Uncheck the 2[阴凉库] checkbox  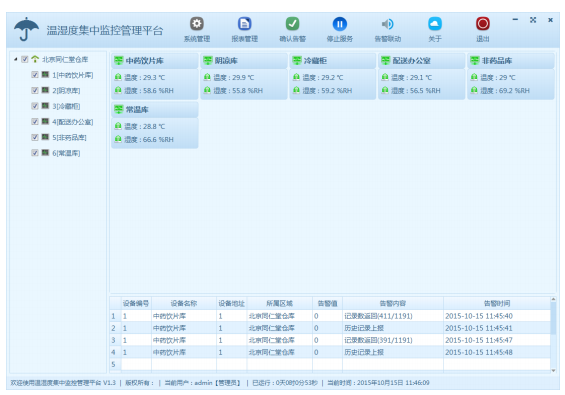tap(35, 90)
